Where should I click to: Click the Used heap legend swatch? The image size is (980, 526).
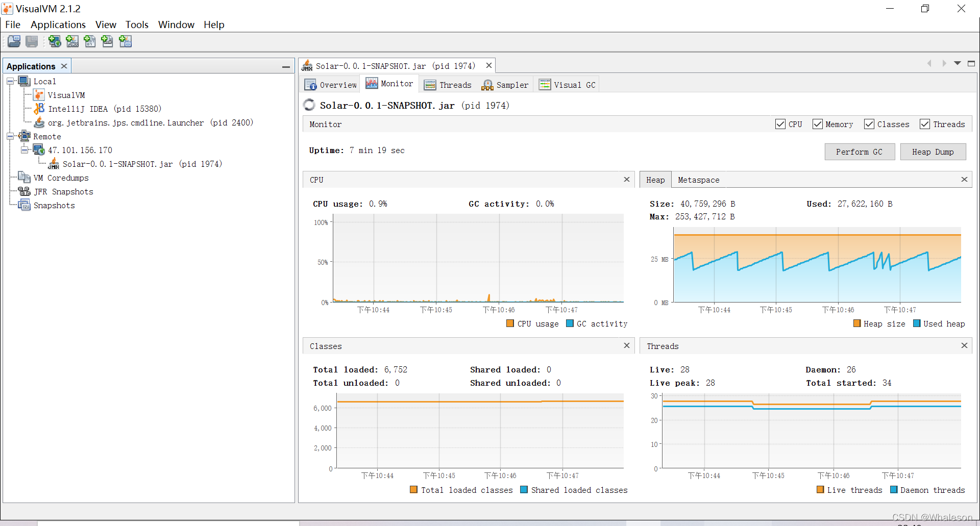click(x=917, y=323)
